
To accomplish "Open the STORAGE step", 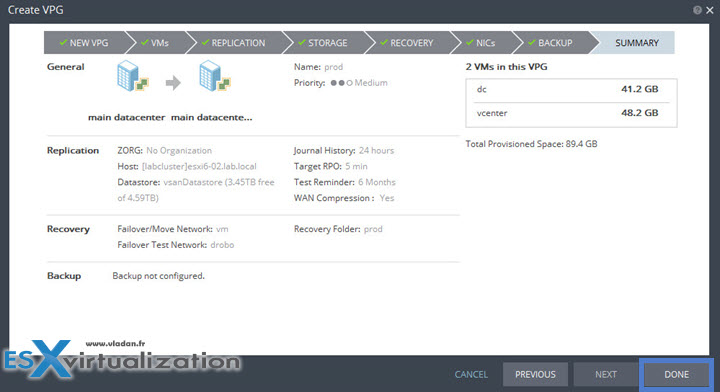I will click(x=323, y=43).
